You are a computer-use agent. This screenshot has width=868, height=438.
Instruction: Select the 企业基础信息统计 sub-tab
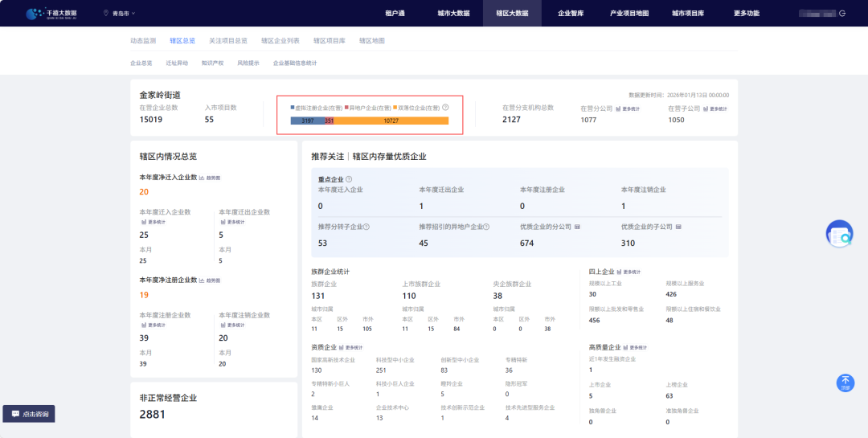click(x=295, y=63)
